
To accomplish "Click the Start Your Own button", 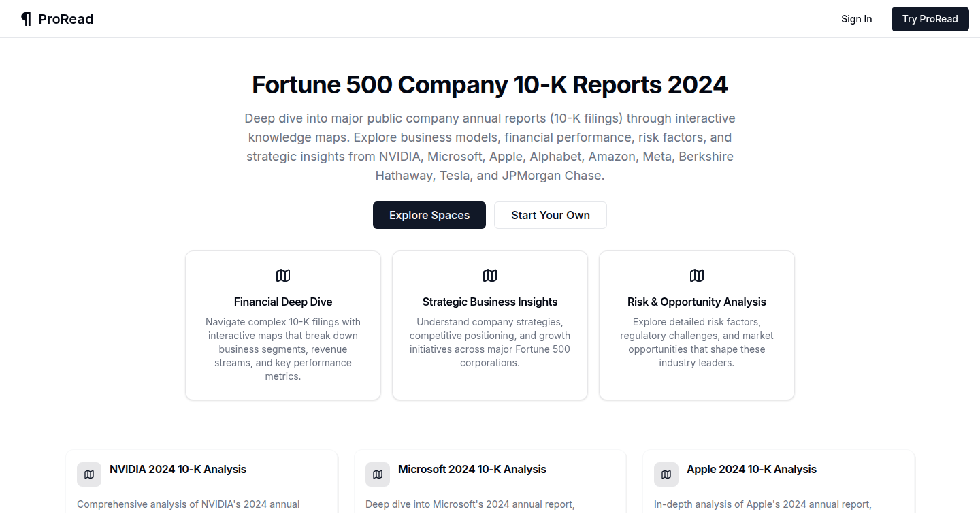I will (x=551, y=215).
